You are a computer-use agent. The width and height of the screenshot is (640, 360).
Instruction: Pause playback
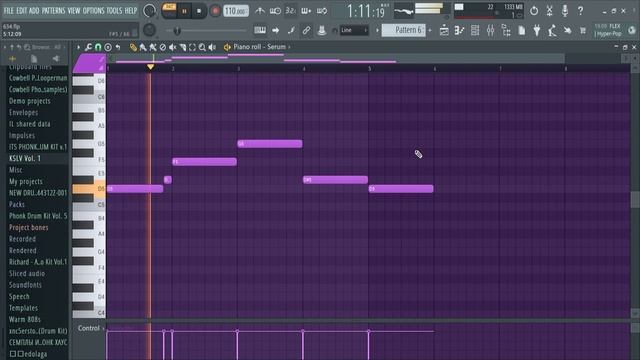(x=184, y=11)
